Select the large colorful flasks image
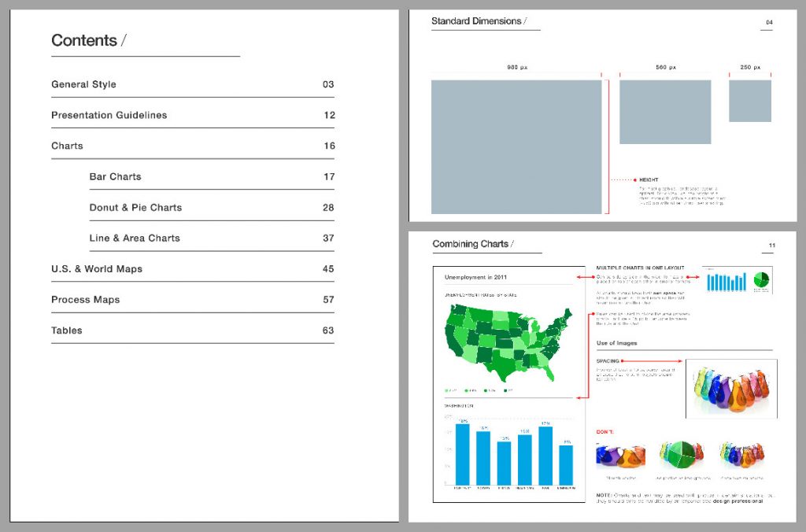The height and width of the screenshot is (532, 806). click(731, 389)
